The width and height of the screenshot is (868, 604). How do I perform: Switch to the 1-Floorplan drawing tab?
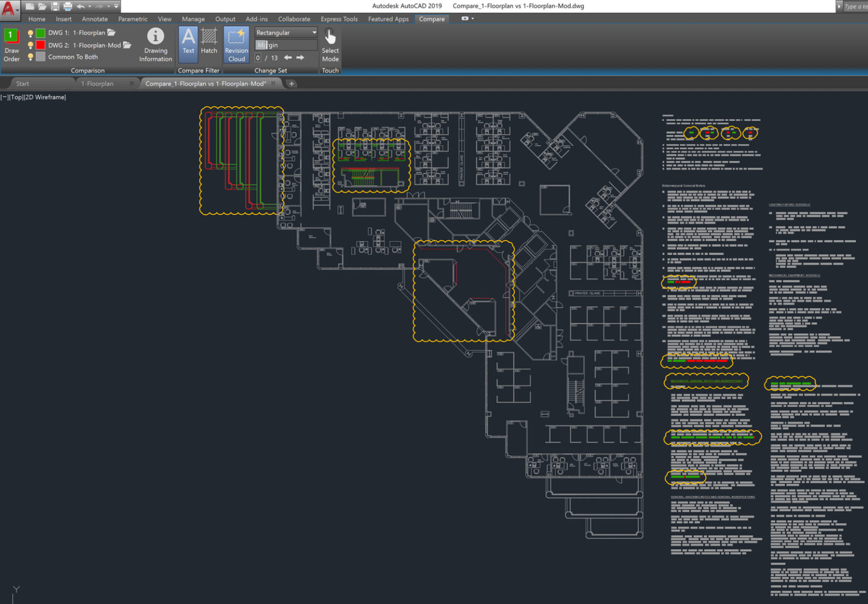tap(97, 83)
